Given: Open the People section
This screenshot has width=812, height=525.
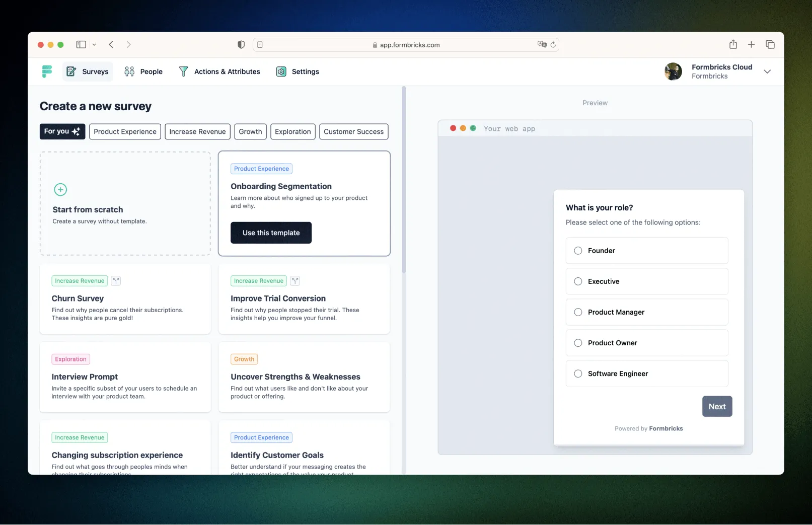Looking at the screenshot, I should (143, 71).
